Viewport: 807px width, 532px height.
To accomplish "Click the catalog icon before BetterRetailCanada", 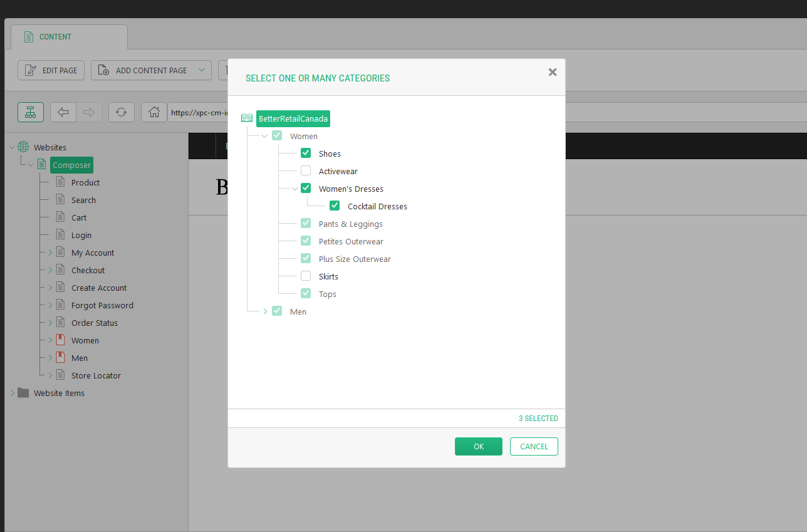I will click(246, 118).
